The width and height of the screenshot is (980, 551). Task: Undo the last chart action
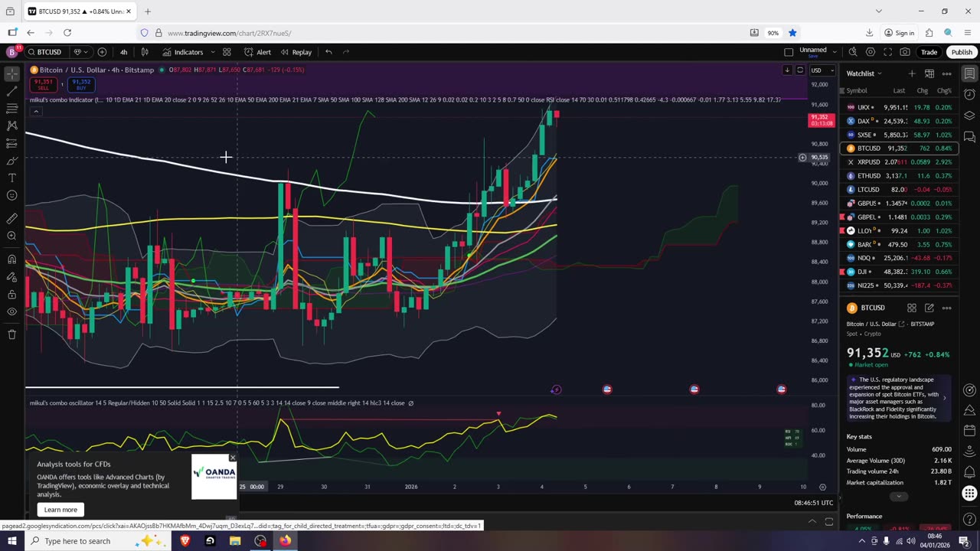(x=328, y=52)
